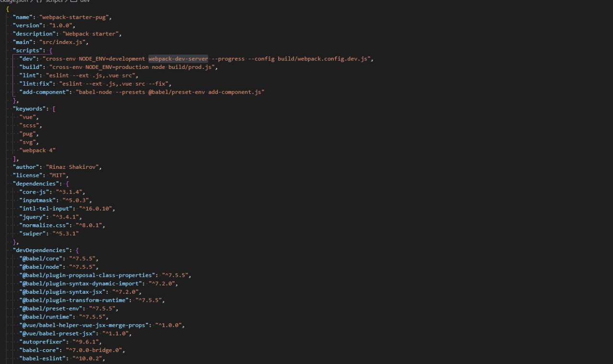The width and height of the screenshot is (613, 364).
Task: Click the "lint" script key
Action: click(29, 75)
